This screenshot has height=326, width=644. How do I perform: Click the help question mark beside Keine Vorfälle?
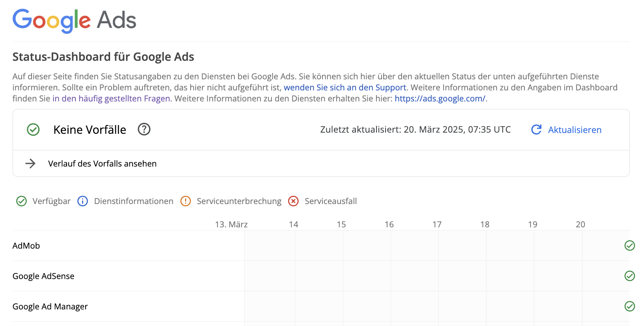coord(144,129)
